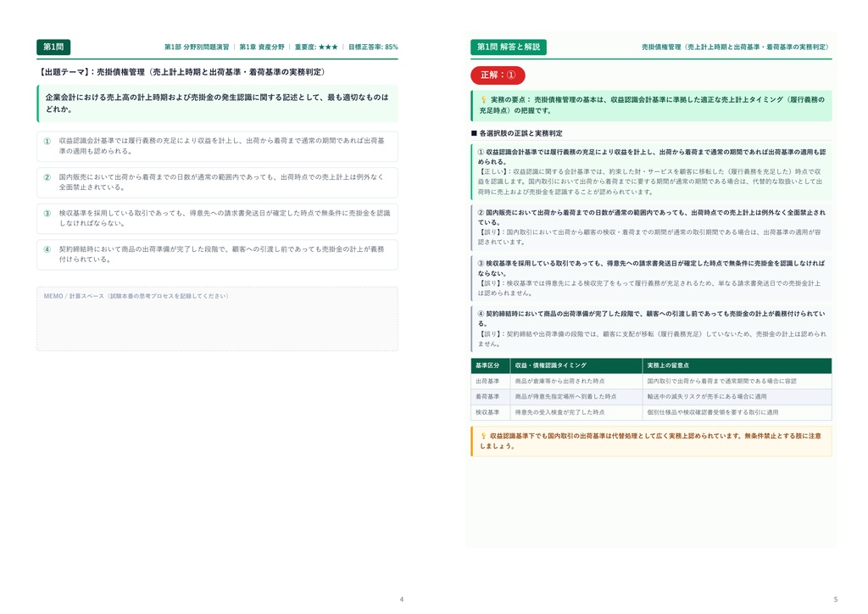The width and height of the screenshot is (868, 614).
Task: Click the 実務の要点 summary text in green box
Action: click(652, 105)
